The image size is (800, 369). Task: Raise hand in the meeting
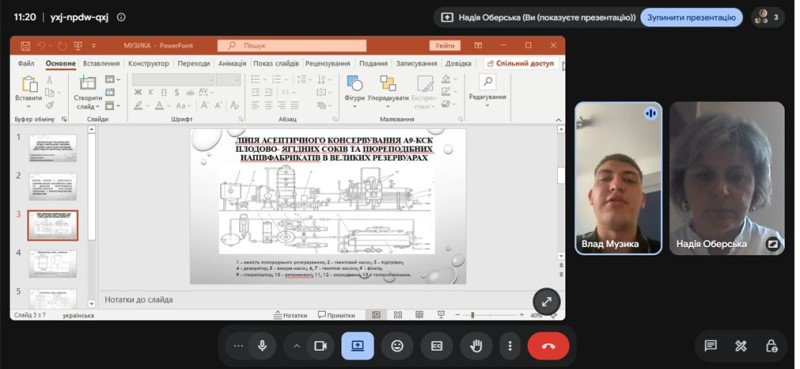[476, 346]
